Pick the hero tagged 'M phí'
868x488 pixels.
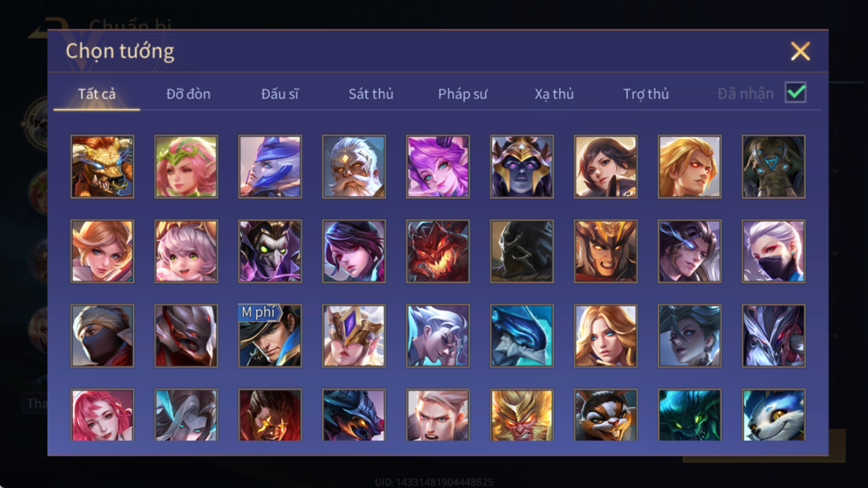[x=270, y=336]
